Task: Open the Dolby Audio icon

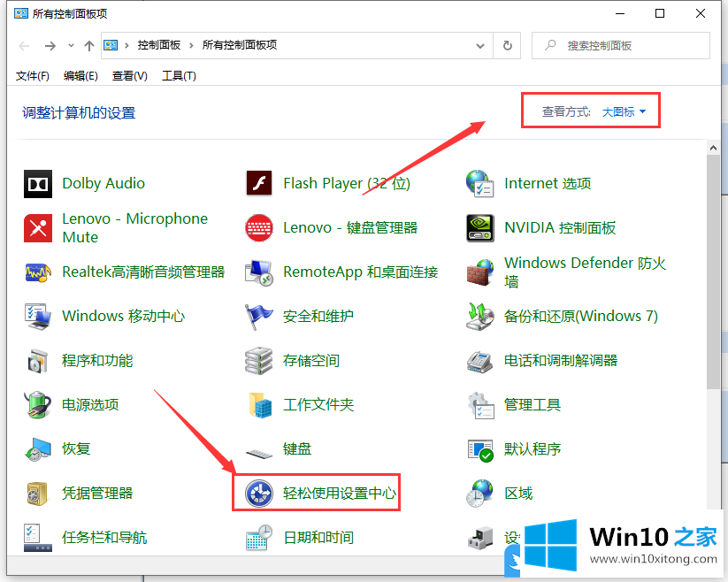Action: [x=38, y=184]
